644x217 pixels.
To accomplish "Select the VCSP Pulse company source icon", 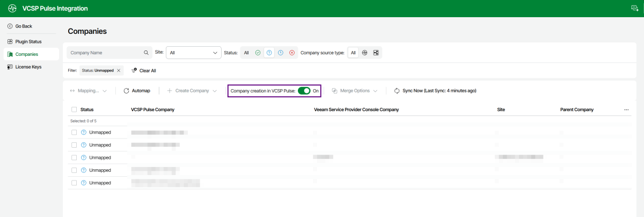I will point(365,53).
